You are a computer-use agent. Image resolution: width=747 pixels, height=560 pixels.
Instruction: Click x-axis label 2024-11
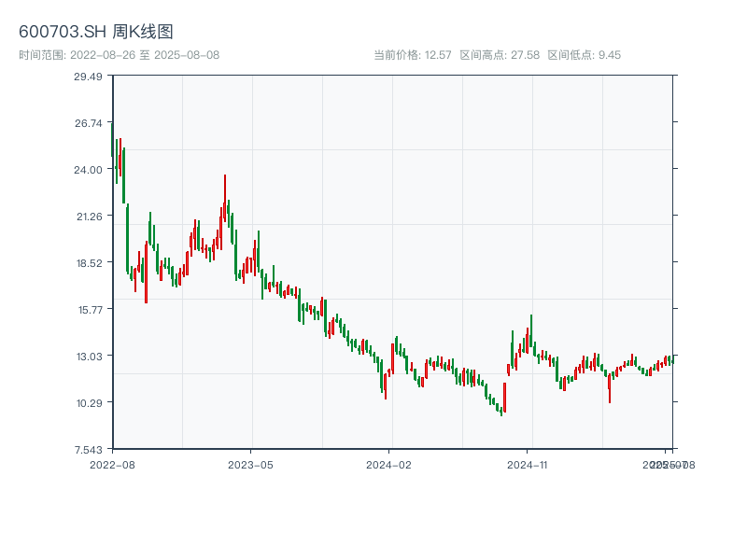[x=527, y=465]
